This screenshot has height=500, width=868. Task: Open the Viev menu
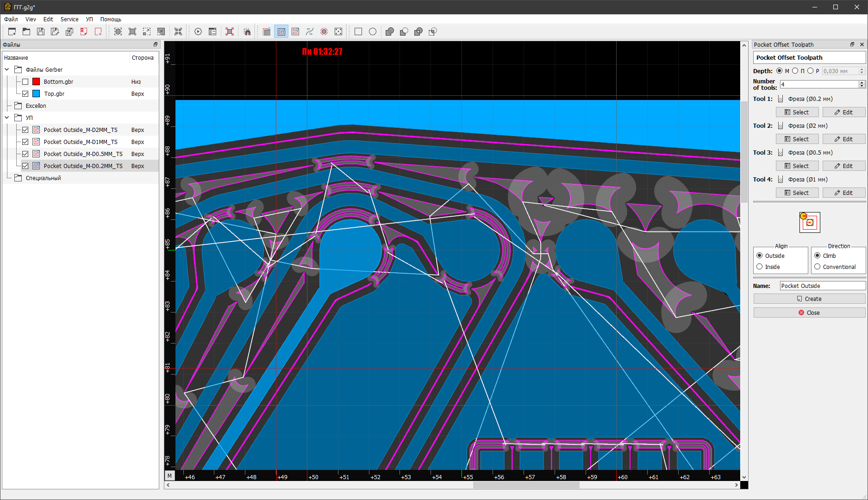(x=31, y=19)
